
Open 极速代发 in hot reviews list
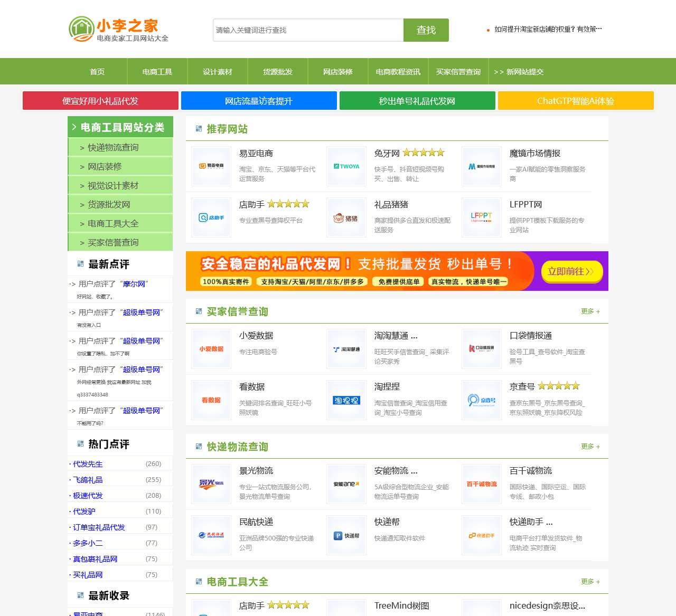click(x=88, y=496)
